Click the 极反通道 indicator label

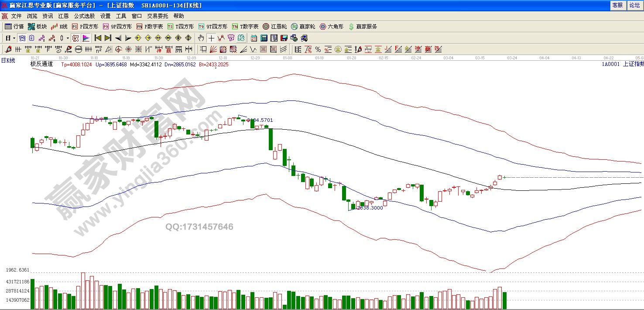(42, 64)
